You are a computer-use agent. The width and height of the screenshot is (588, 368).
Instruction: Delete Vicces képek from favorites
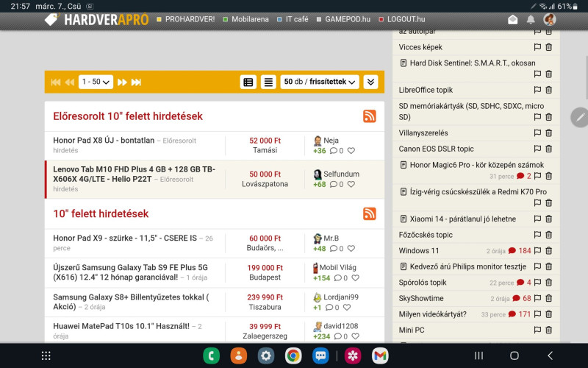(548, 47)
